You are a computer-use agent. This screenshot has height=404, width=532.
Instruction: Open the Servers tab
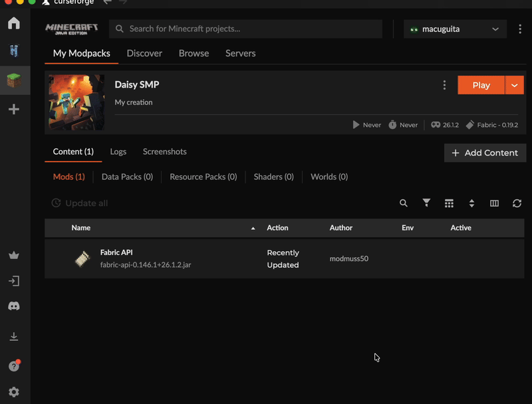[241, 53]
